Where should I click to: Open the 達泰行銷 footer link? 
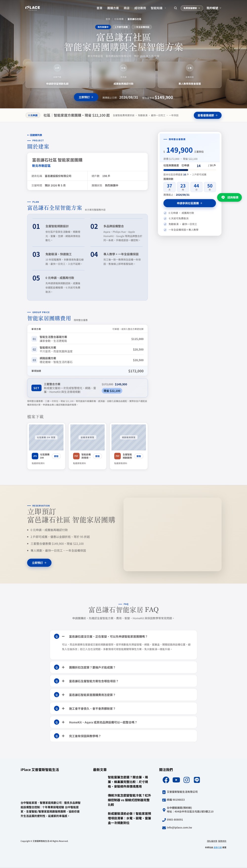coord(218,847)
